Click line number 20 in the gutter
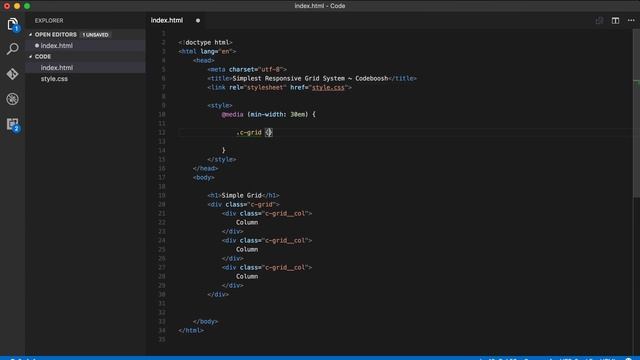Screen dimensions: 640x360 click(162, 204)
